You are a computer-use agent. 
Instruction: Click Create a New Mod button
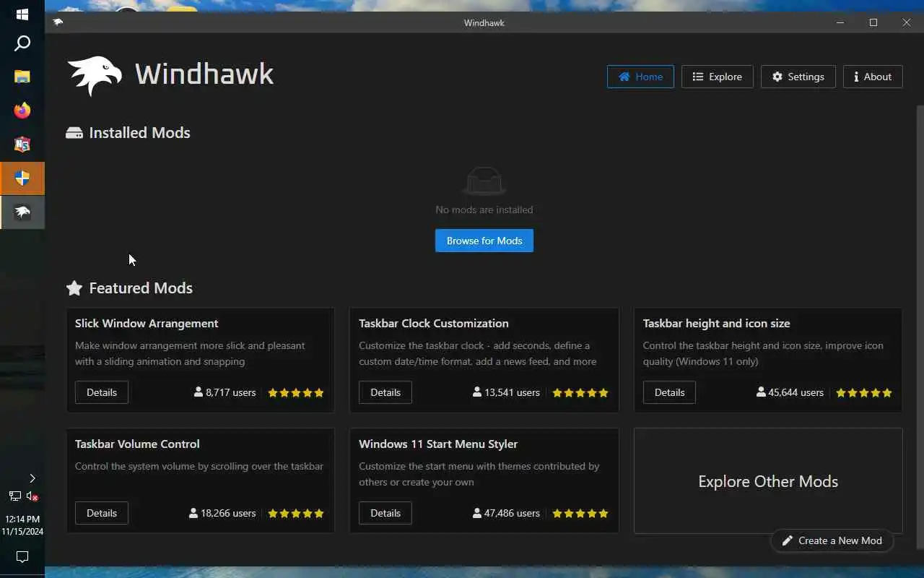[x=832, y=540]
